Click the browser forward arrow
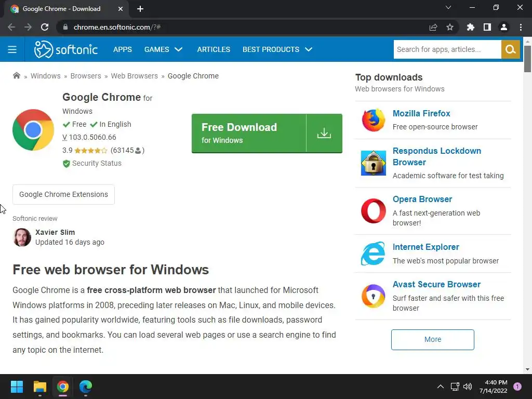Viewport: 532px width, 399px height. [x=28, y=27]
